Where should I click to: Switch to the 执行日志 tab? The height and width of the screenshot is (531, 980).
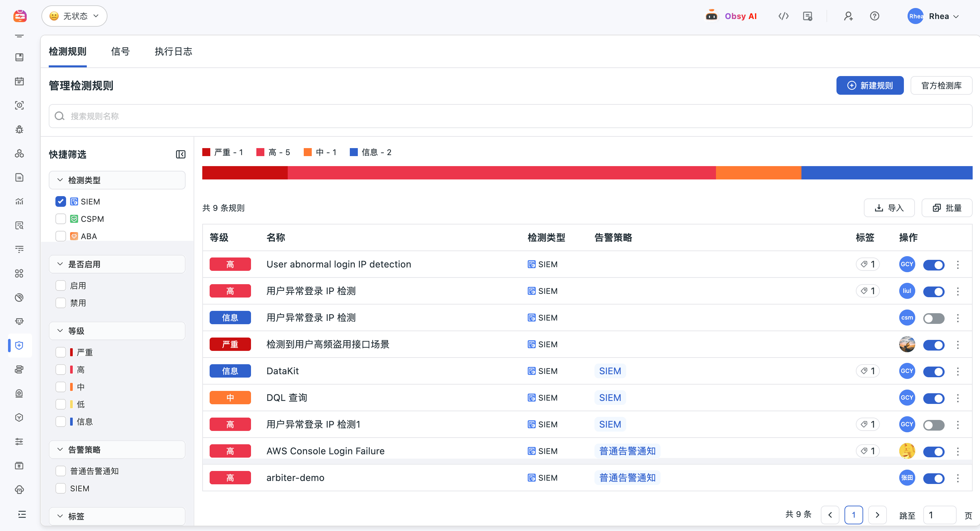[174, 51]
